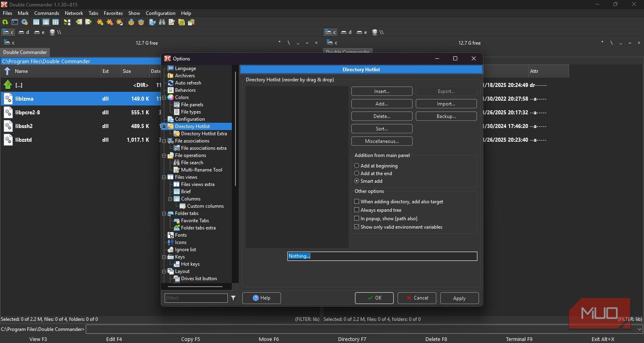Click the 'Nothing...' text field

point(382,256)
